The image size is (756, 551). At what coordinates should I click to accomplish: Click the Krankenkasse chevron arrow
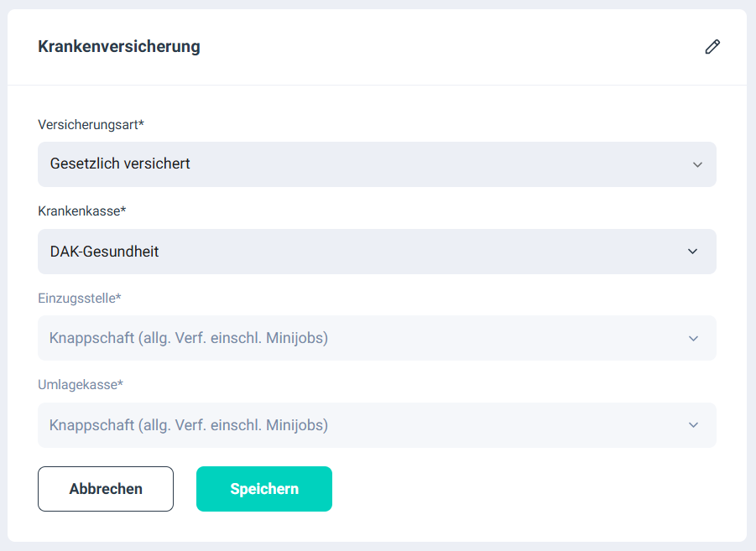pos(692,252)
